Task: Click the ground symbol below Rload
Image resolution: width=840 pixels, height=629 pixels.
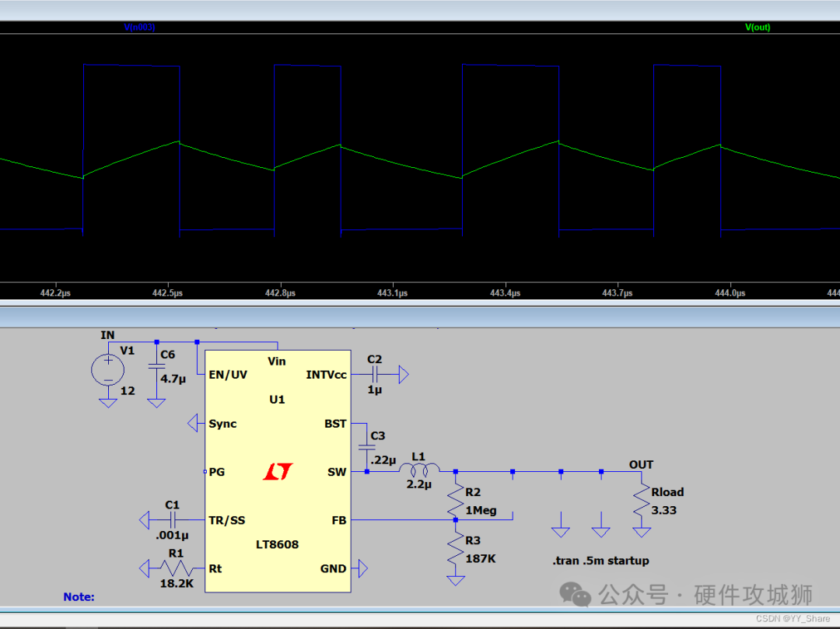Action: click(x=641, y=532)
